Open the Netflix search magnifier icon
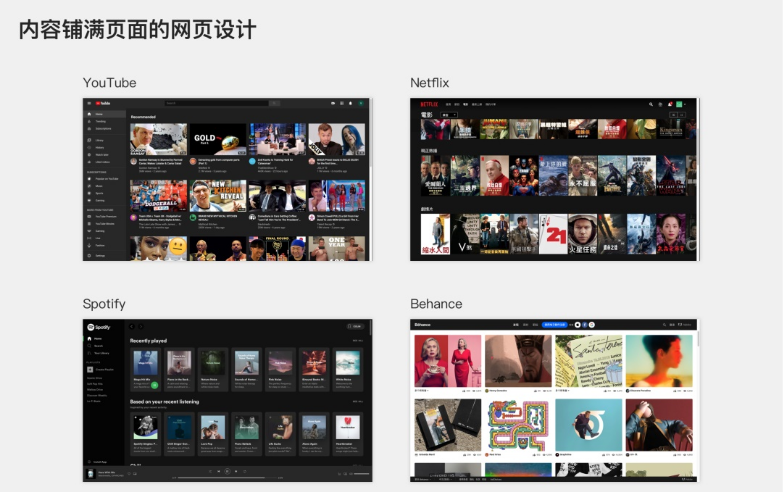The height and width of the screenshot is (492, 783). (x=651, y=104)
